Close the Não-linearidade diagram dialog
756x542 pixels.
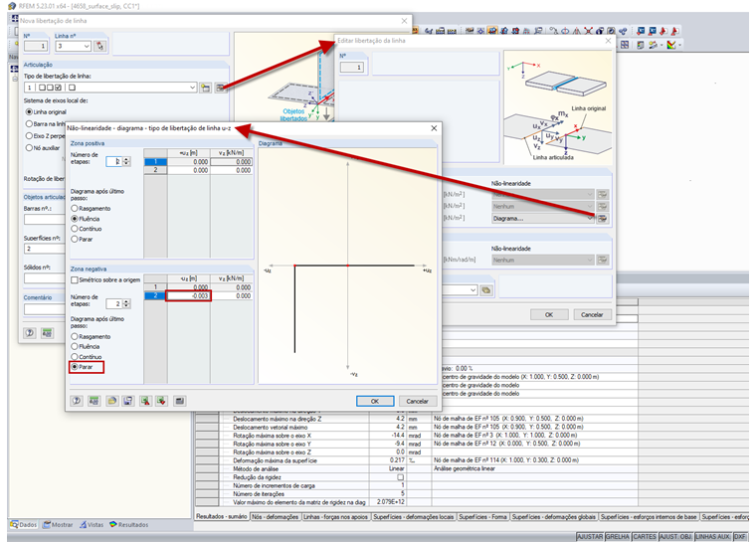(x=434, y=128)
